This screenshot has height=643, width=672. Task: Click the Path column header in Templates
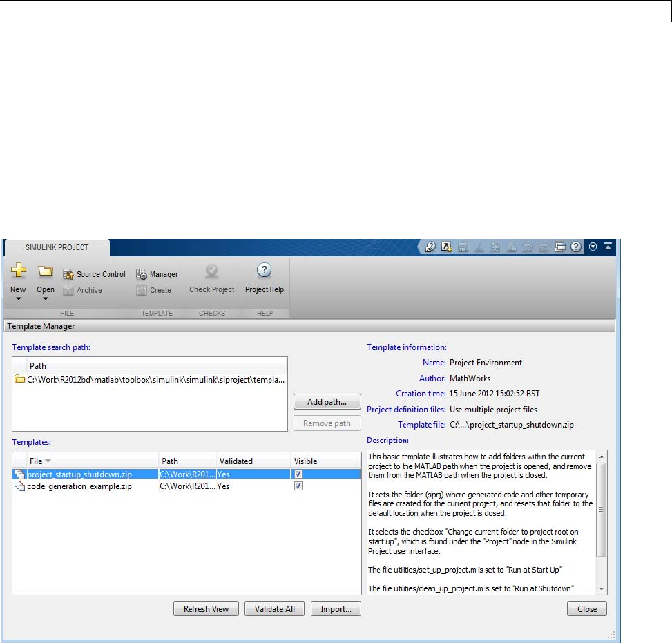[x=187, y=461]
